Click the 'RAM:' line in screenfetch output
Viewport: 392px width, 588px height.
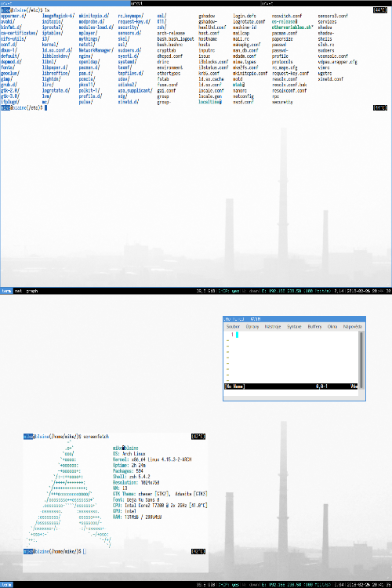(137, 517)
